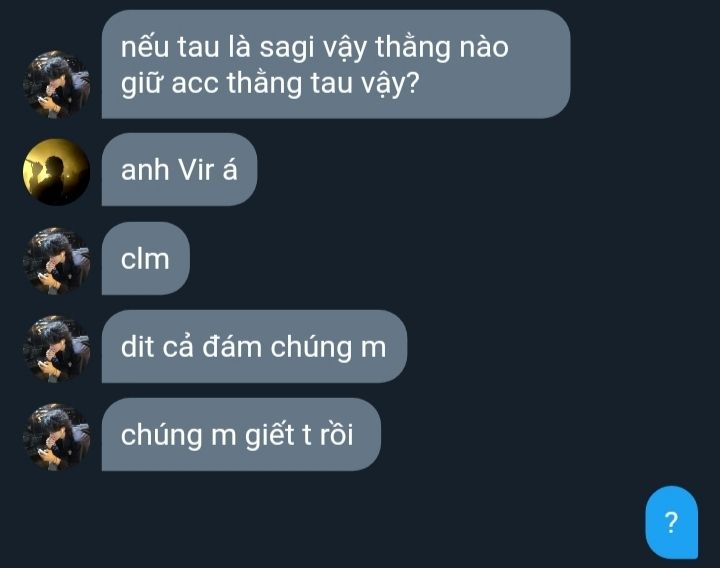Click the word 'đám' in the fourth message
This screenshot has width=720, height=568.
232,347
